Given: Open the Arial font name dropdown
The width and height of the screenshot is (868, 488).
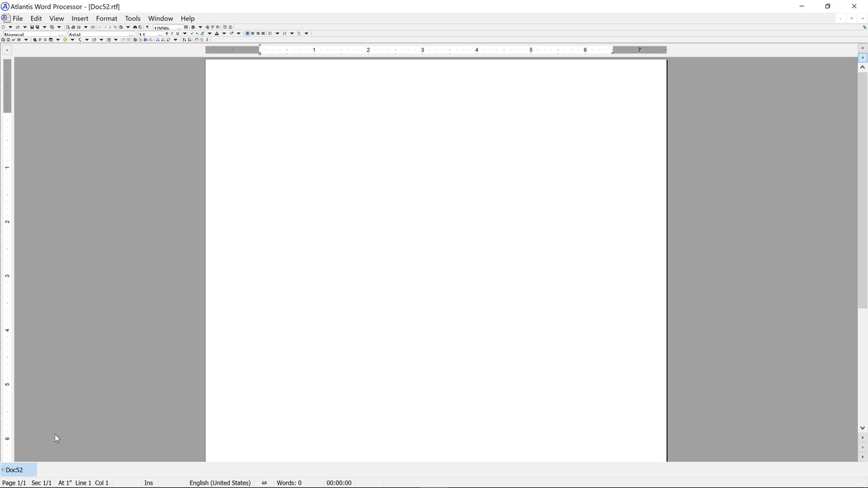Looking at the screenshot, I should 131,35.
